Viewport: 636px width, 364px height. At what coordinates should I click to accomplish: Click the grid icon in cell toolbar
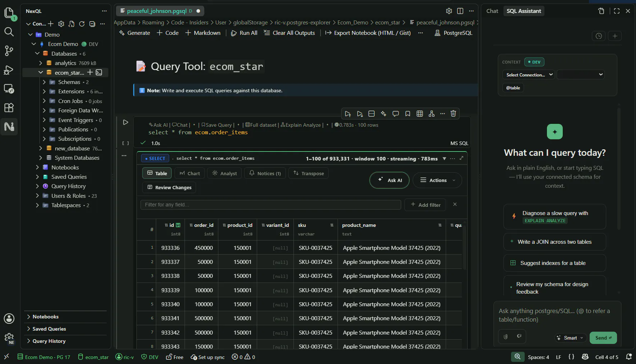419,114
